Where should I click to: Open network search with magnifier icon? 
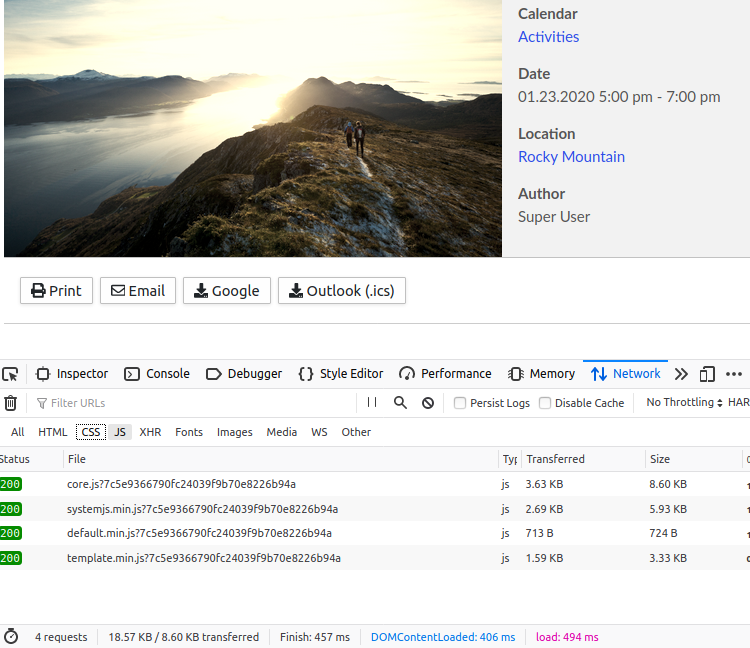(400, 403)
